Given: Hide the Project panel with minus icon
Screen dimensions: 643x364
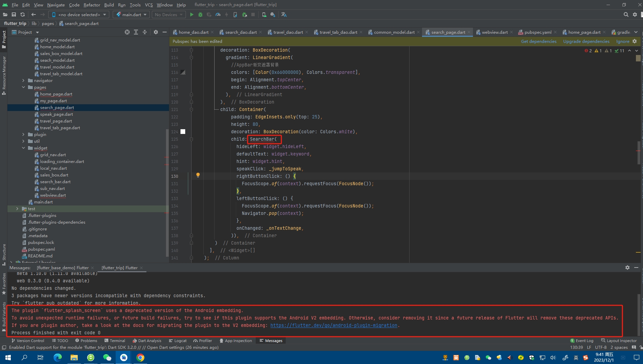Looking at the screenshot, I should pyautogui.click(x=165, y=32).
